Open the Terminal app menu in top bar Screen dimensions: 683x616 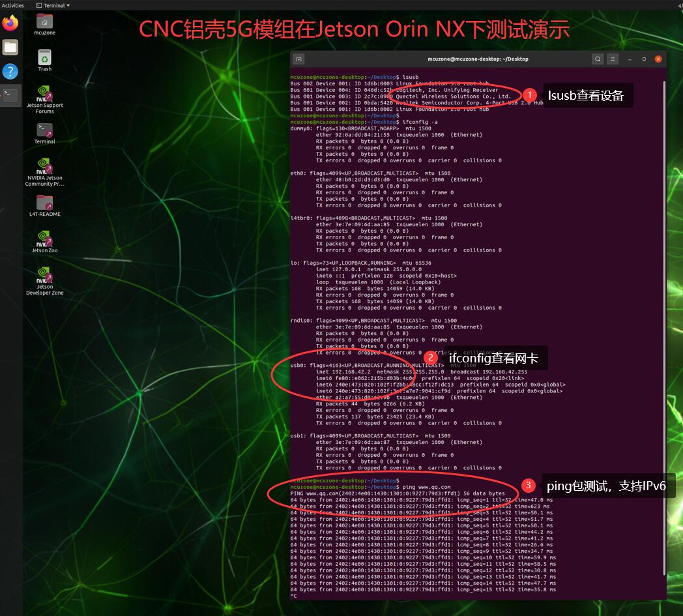click(53, 5)
